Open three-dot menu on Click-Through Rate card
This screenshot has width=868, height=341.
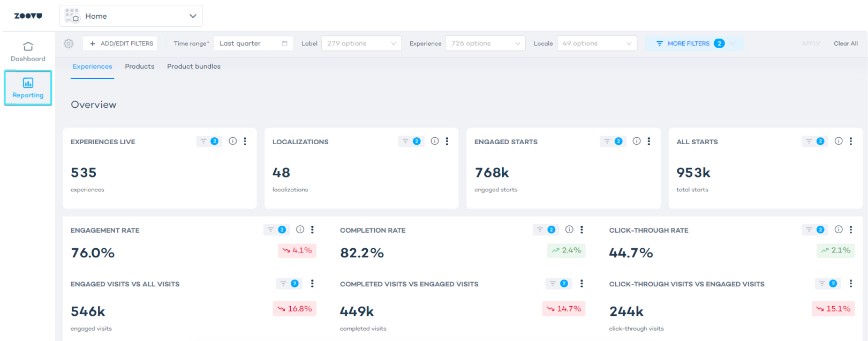tap(851, 229)
